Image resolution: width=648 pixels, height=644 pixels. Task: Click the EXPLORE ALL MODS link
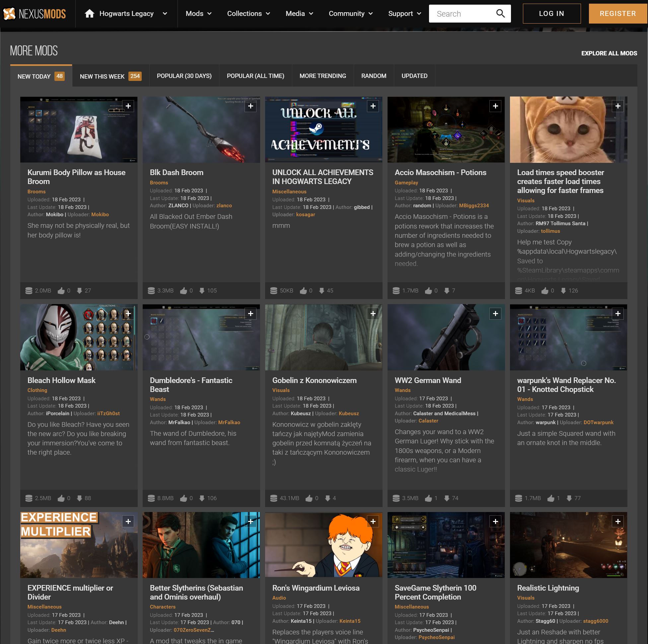(x=609, y=53)
